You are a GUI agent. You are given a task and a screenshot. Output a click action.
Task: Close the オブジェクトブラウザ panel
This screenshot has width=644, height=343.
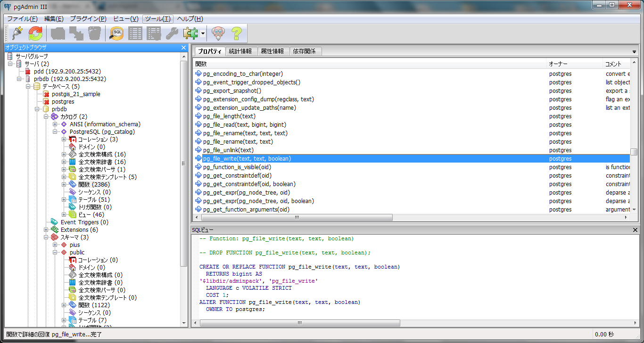click(x=183, y=48)
